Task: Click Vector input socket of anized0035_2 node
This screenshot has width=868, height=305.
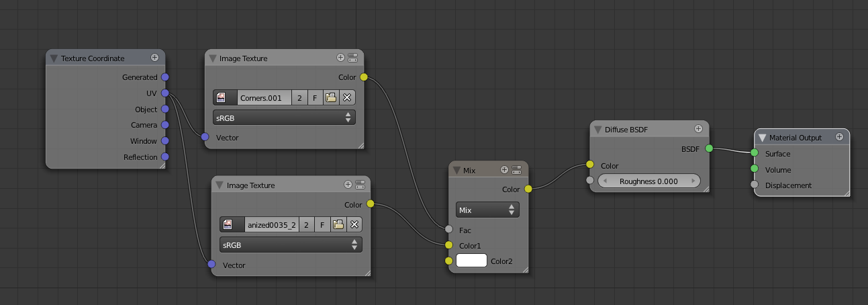Action: [211, 265]
